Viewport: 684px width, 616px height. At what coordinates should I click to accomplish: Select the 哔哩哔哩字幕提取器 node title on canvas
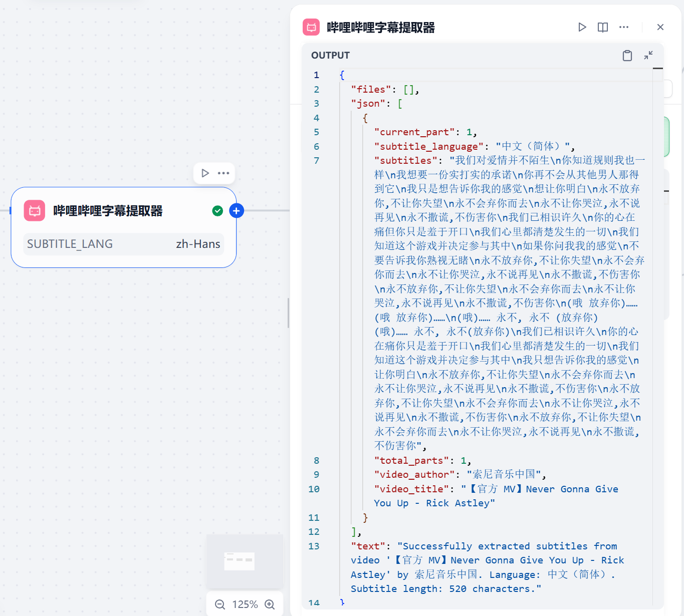108,211
